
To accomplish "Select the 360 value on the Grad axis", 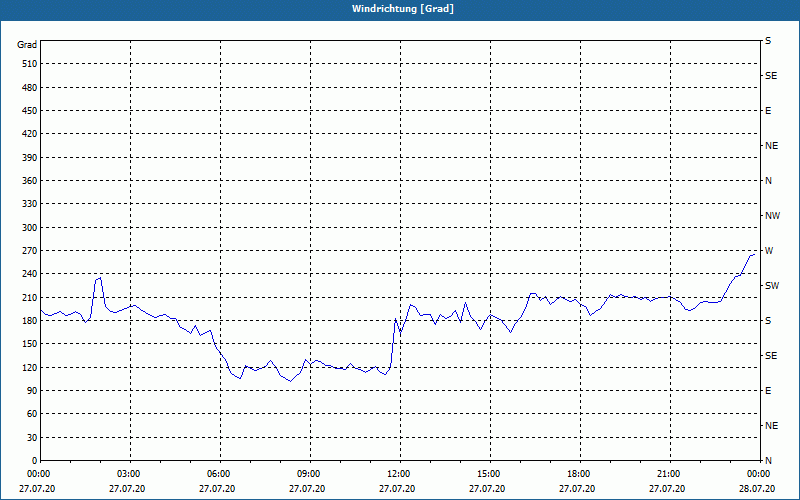I will (30, 181).
